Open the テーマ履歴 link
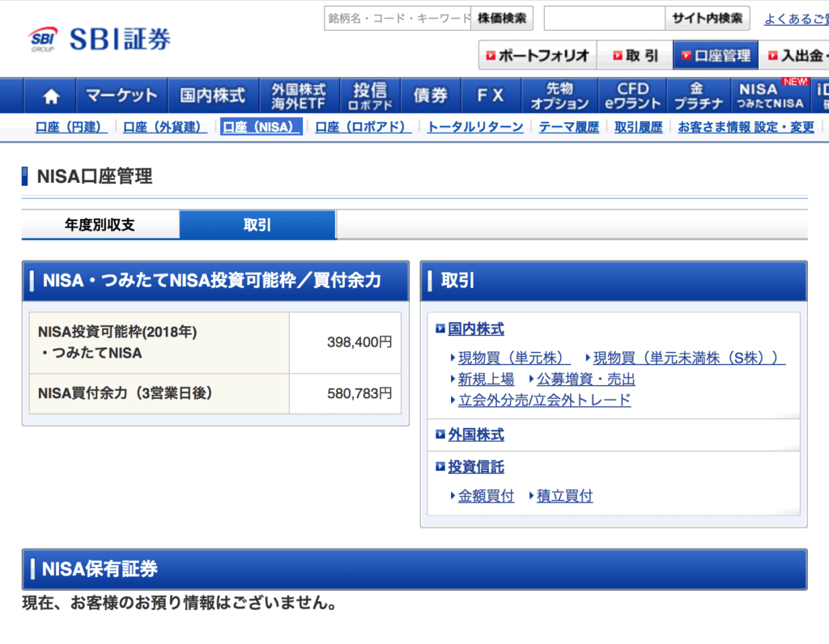 (x=569, y=127)
